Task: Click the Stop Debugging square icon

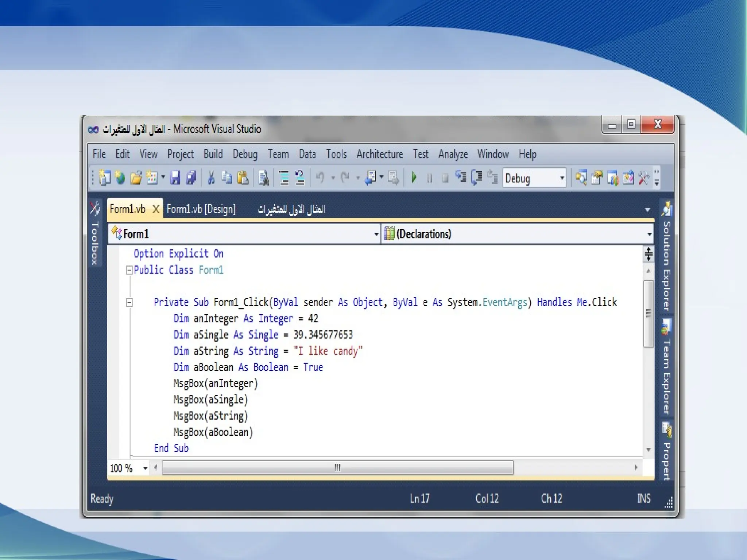Action: pos(445,178)
